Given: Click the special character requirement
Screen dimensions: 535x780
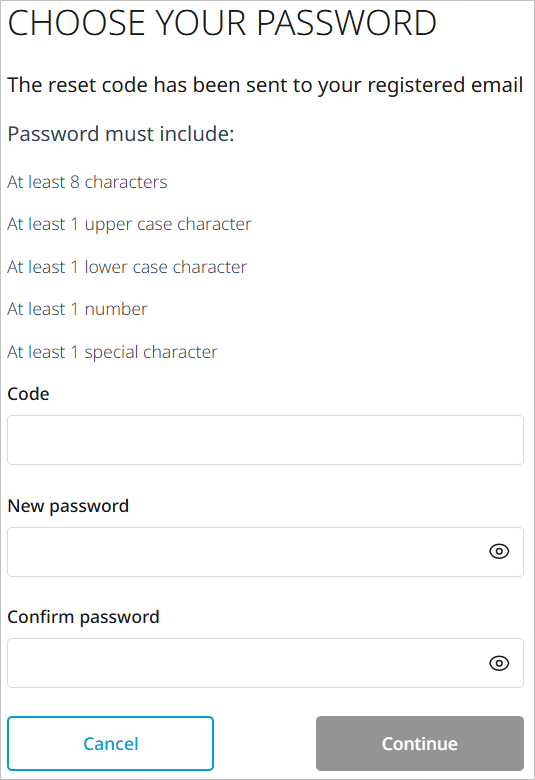Looking at the screenshot, I should (112, 353).
